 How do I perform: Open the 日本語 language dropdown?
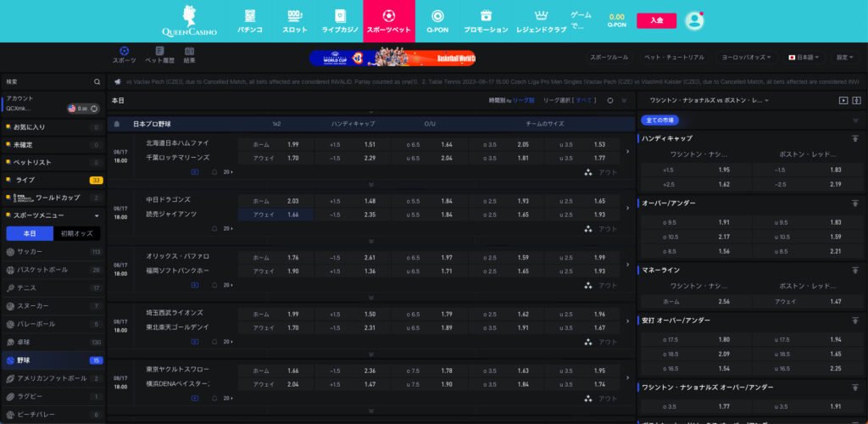(804, 58)
